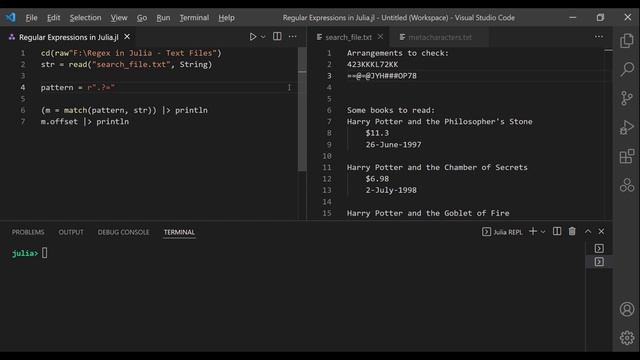Open the View menu

(x=119, y=18)
